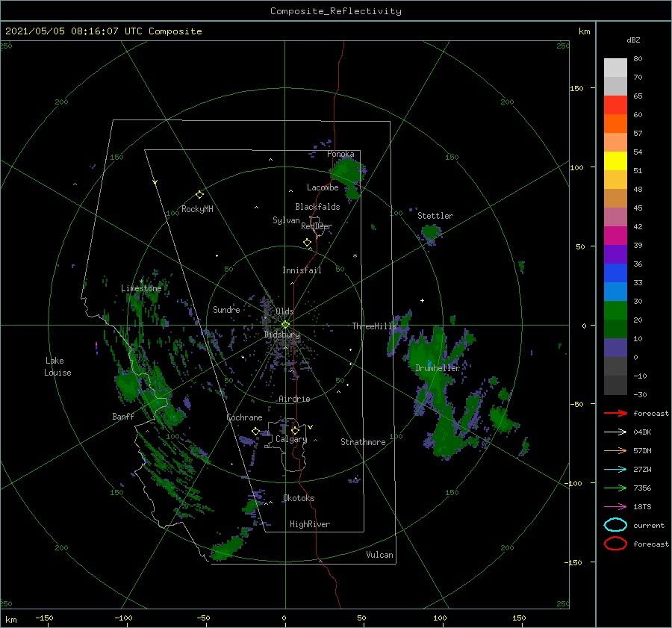Pick the red 65-60 dBZ color swatch
The image size is (672, 628).
[x=615, y=105]
